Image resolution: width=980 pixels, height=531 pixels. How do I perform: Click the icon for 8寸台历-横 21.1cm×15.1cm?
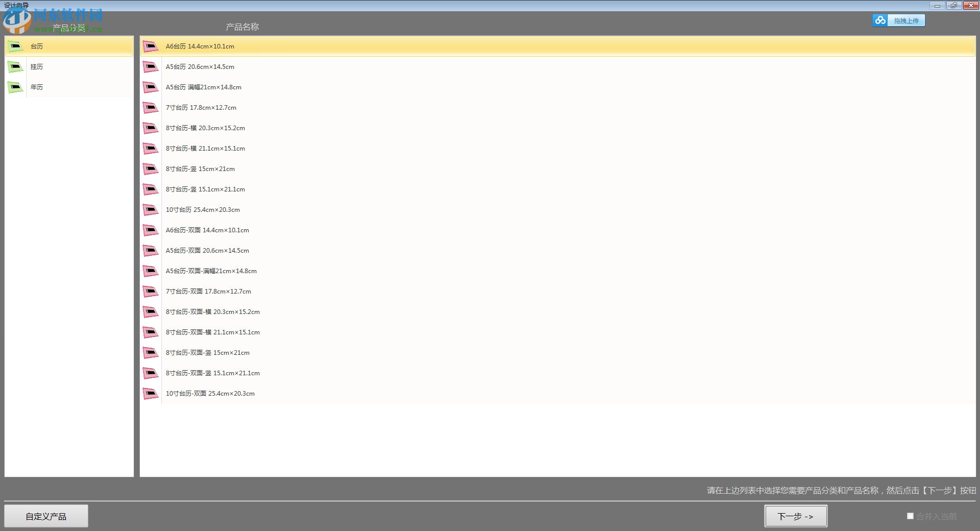[x=151, y=149]
